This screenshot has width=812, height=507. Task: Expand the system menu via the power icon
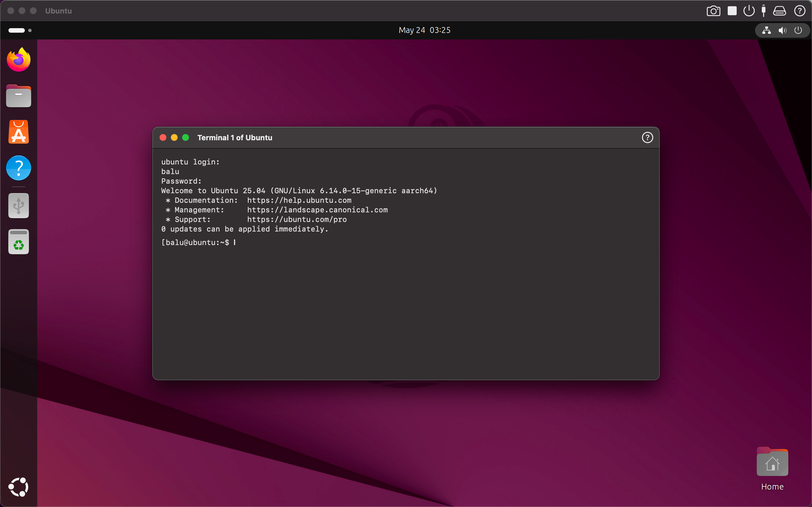click(798, 30)
